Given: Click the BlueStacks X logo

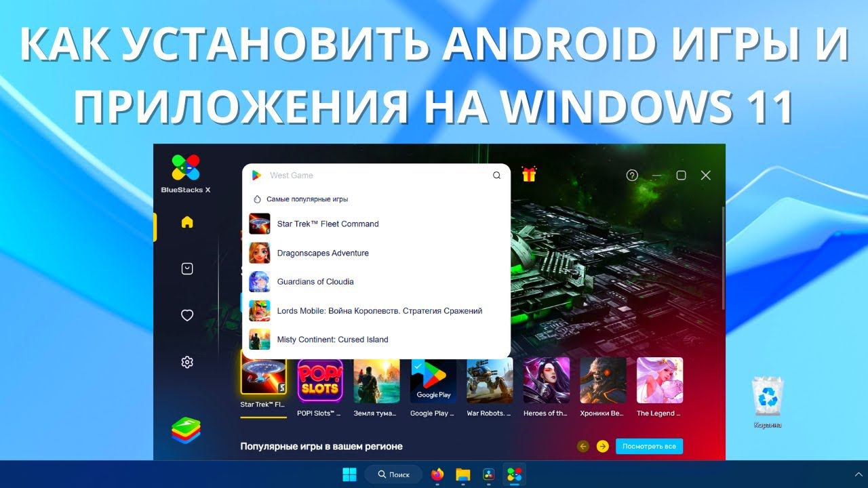Looking at the screenshot, I should click(186, 174).
